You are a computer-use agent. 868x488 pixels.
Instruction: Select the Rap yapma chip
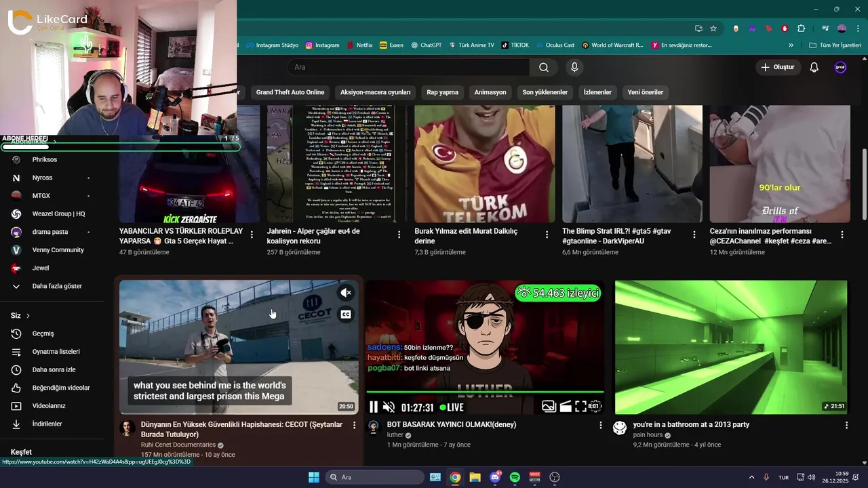442,92
